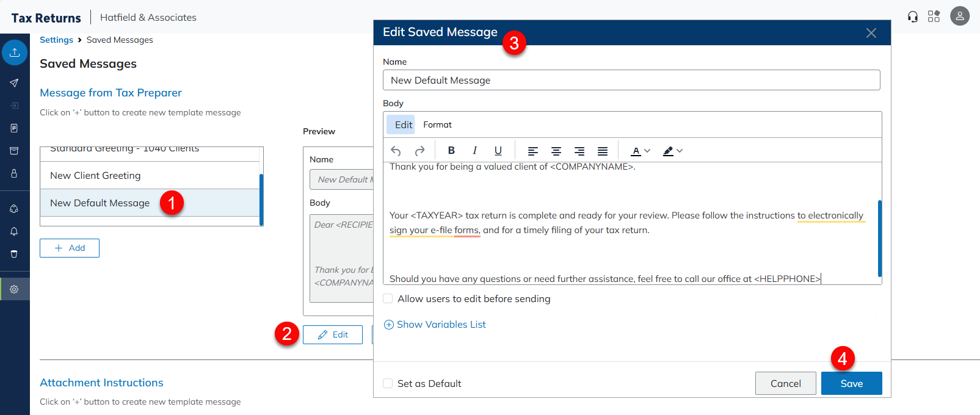Select the Edit tab in Body

point(403,125)
